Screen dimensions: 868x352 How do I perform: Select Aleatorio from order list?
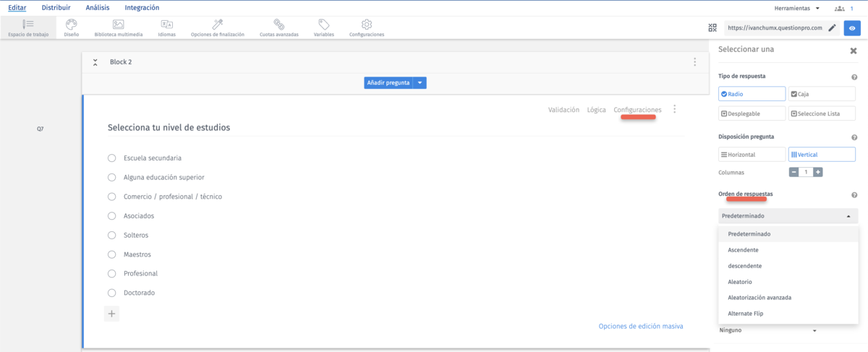[x=740, y=282]
